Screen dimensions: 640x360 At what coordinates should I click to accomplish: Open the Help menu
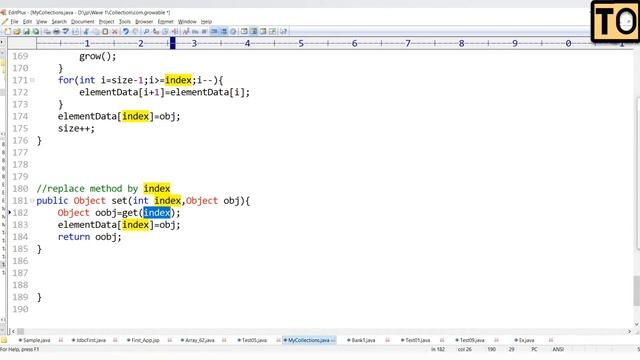(206, 22)
